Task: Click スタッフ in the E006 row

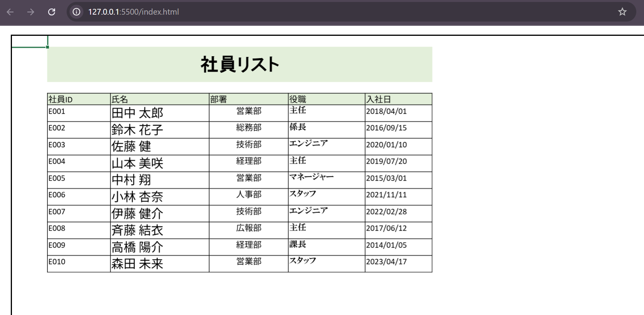Action: (x=303, y=194)
